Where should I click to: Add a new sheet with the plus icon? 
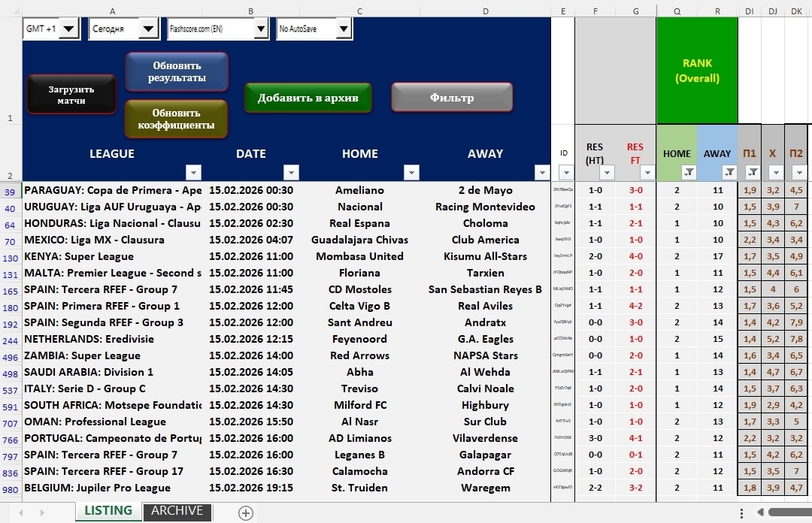tap(245, 512)
